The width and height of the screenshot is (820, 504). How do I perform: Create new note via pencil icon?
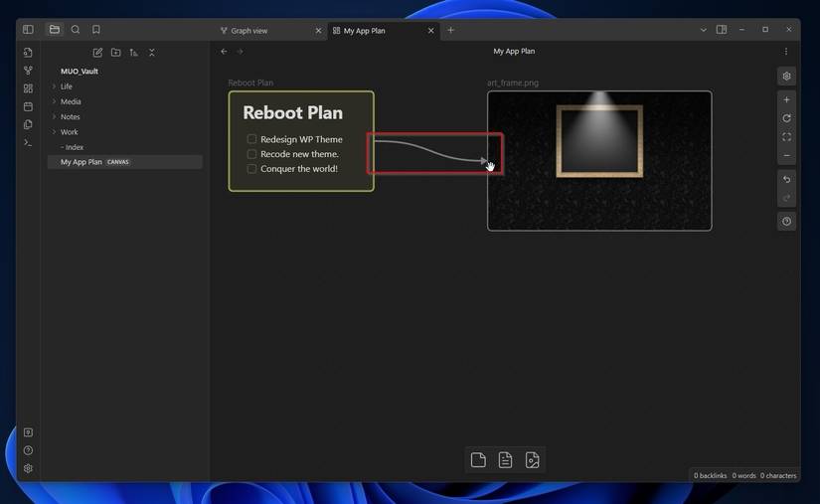pyautogui.click(x=97, y=53)
